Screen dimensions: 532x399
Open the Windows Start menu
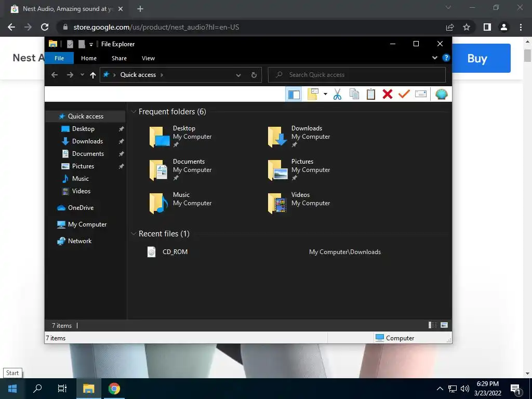click(12, 389)
